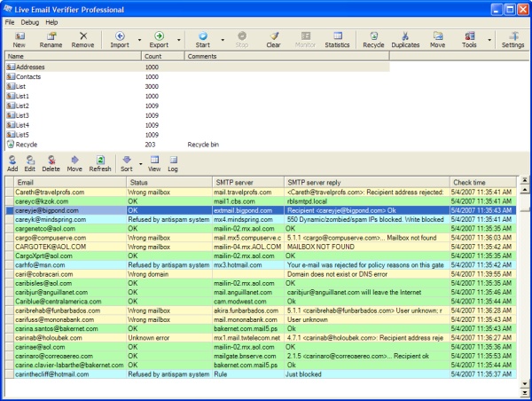Sort emails by Email column header
532x401 pixels.
70,183
